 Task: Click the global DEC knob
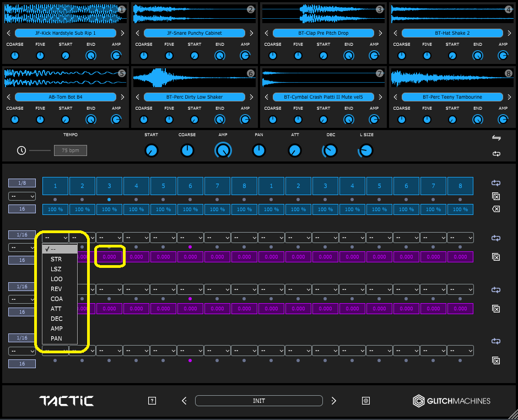coord(330,150)
